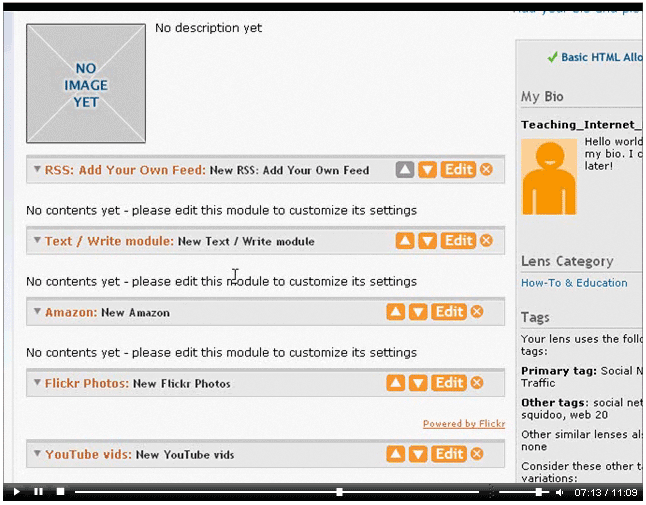This screenshot has height=505, width=646.
Task: Move the Text / Write module down
Action: [427, 241]
